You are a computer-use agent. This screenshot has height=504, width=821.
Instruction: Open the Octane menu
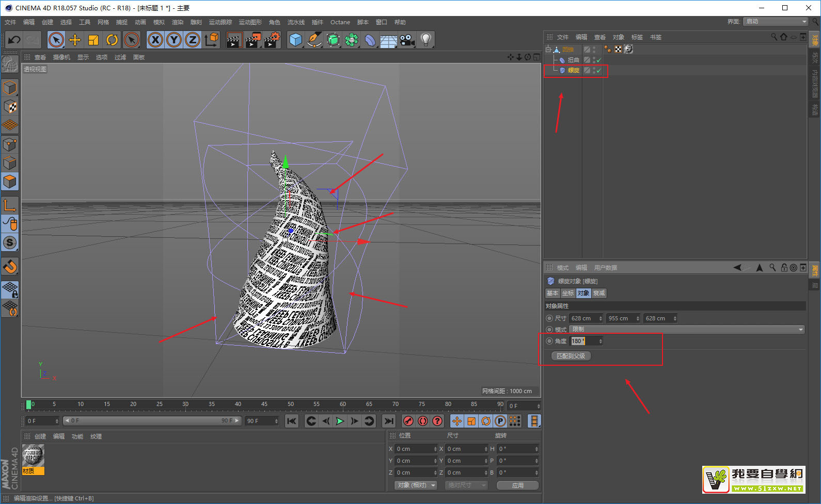pyautogui.click(x=340, y=22)
